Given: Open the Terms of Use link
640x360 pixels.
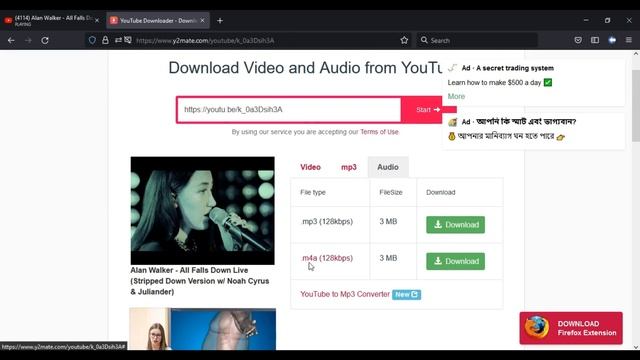Looking at the screenshot, I should [379, 132].
